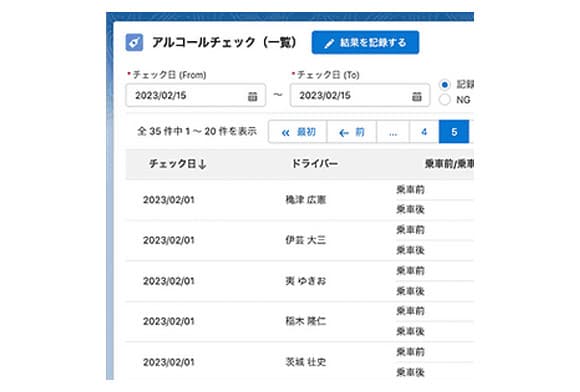Click 乗車後 entry for driver 伊芸 大三

click(x=410, y=250)
